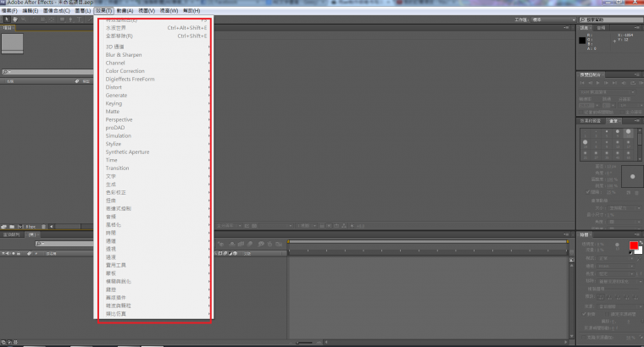This screenshot has width=644, height=347.
Task: Jump to first frame in preview panel
Action: [x=581, y=85]
